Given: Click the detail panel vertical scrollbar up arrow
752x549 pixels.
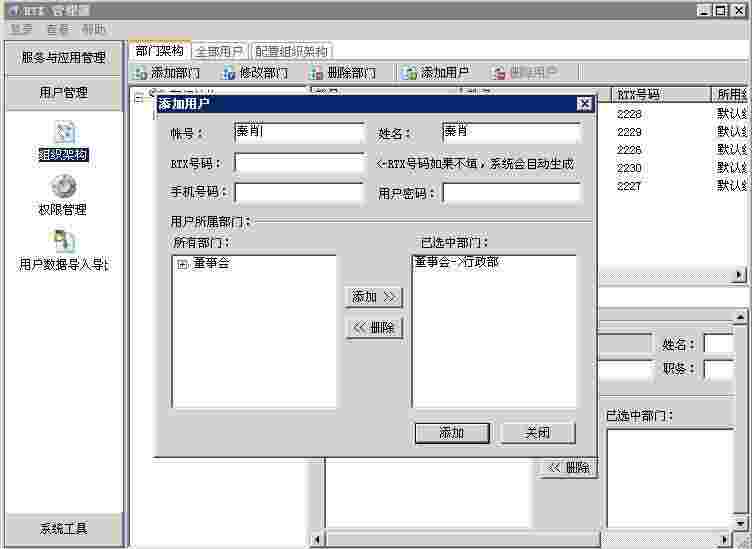Looking at the screenshot, I should (740, 316).
